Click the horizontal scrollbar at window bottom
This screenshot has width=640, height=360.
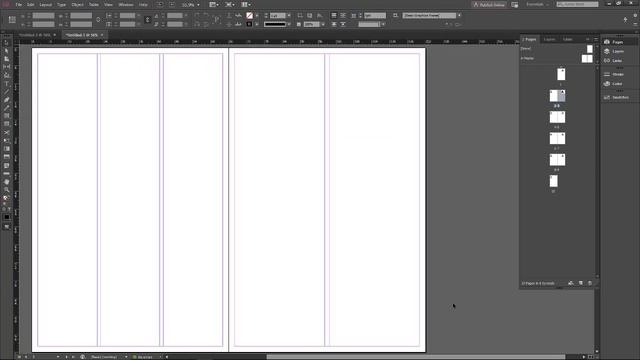416,357
